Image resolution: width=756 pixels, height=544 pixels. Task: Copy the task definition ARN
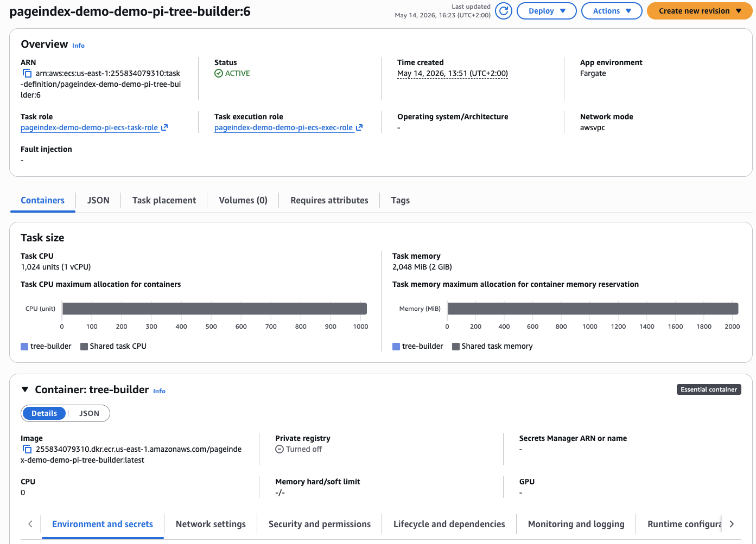point(27,73)
